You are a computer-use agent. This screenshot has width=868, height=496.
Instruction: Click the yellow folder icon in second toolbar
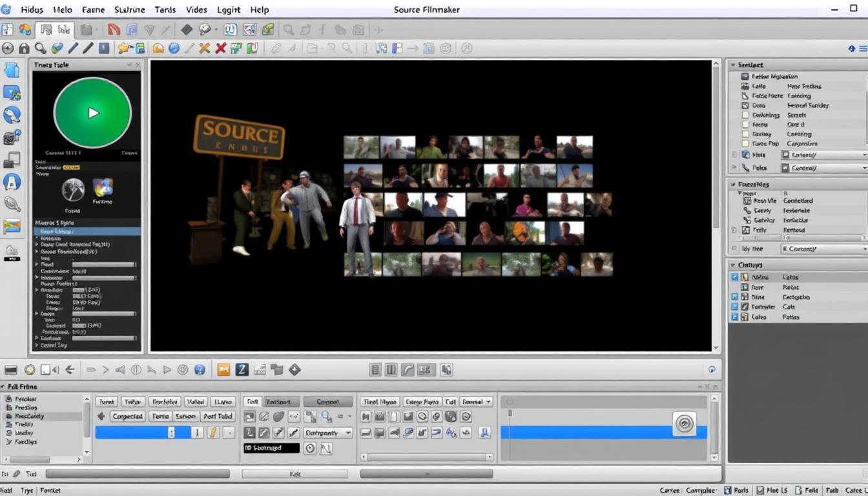(x=125, y=48)
